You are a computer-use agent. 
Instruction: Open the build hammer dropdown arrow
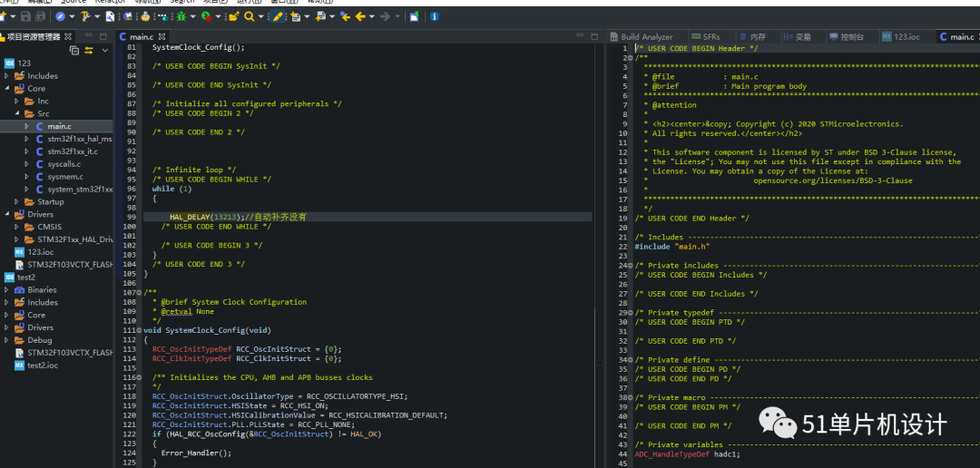pos(97,17)
